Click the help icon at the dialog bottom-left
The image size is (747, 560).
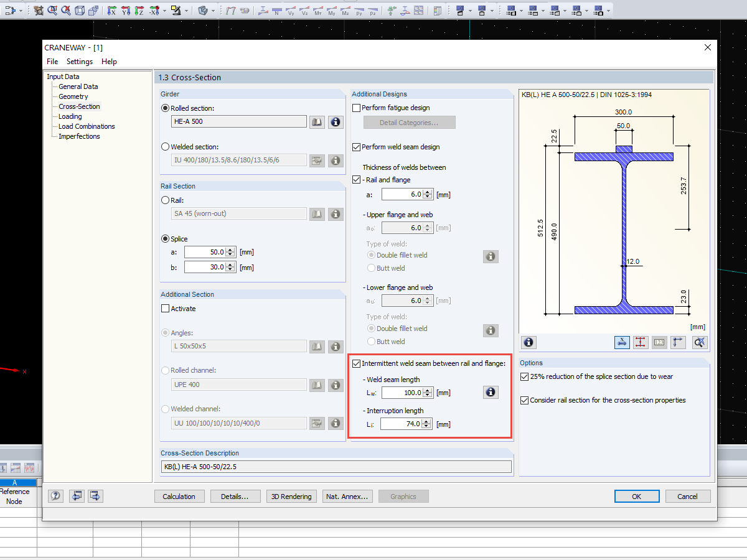[56, 496]
